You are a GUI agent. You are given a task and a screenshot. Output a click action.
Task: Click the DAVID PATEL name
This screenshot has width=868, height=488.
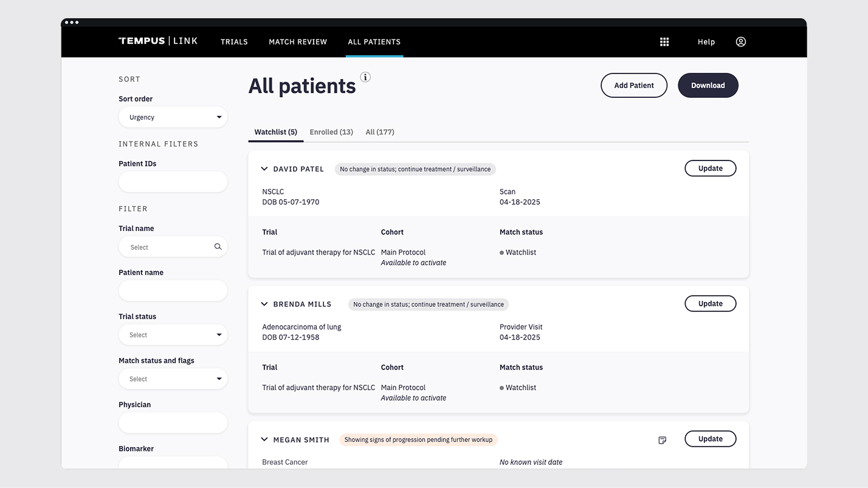298,169
